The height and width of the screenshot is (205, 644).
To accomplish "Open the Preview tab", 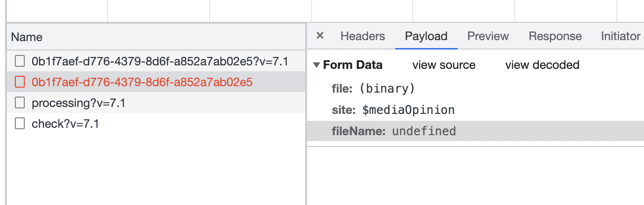I will point(488,36).
